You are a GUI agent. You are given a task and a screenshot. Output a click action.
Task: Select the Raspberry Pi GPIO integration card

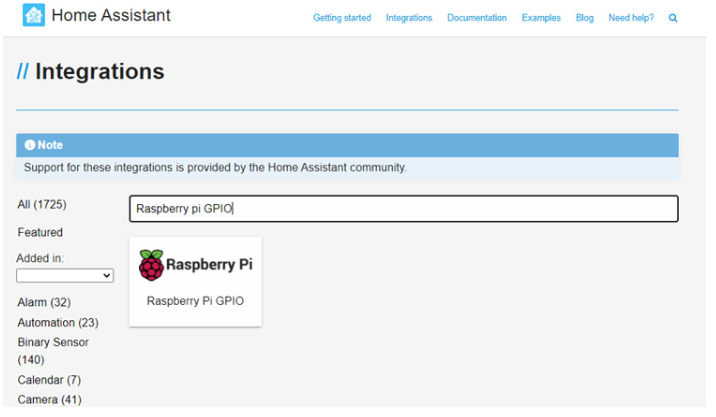pos(195,282)
